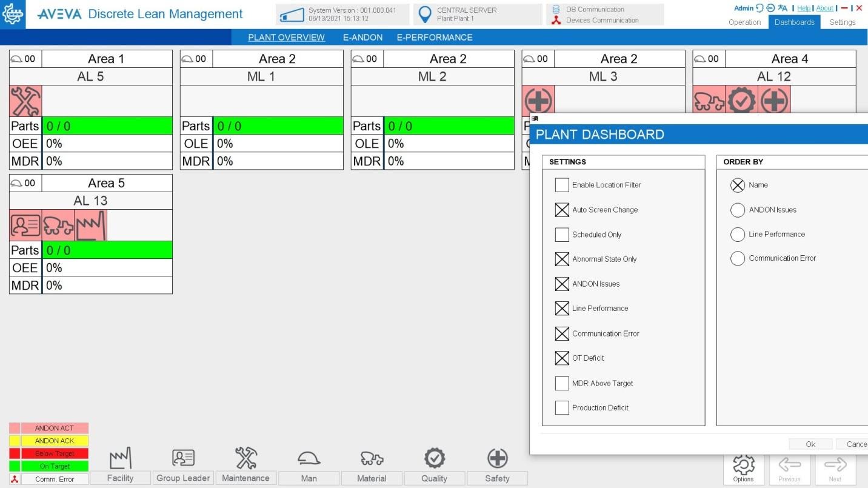
Task: Open the E-PERFORMANCE tab
Action: tap(434, 38)
